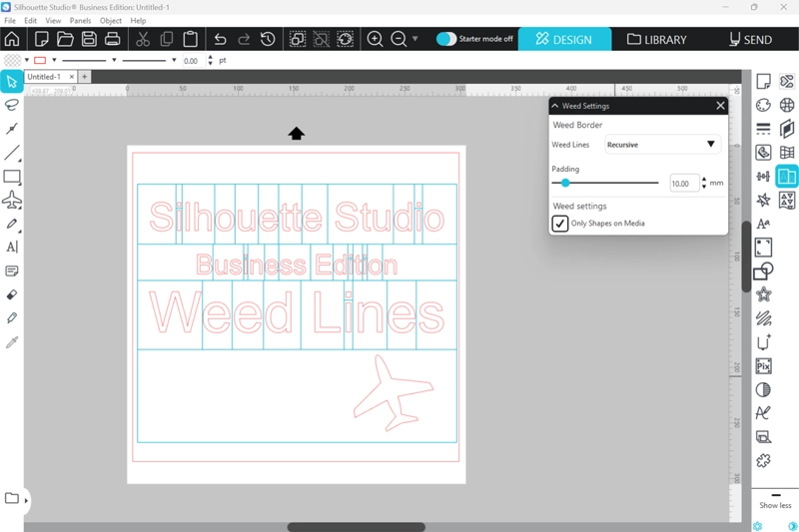The height and width of the screenshot is (532, 799).
Task: Open the Weed Lines Recursive dropdown
Action: (662, 145)
